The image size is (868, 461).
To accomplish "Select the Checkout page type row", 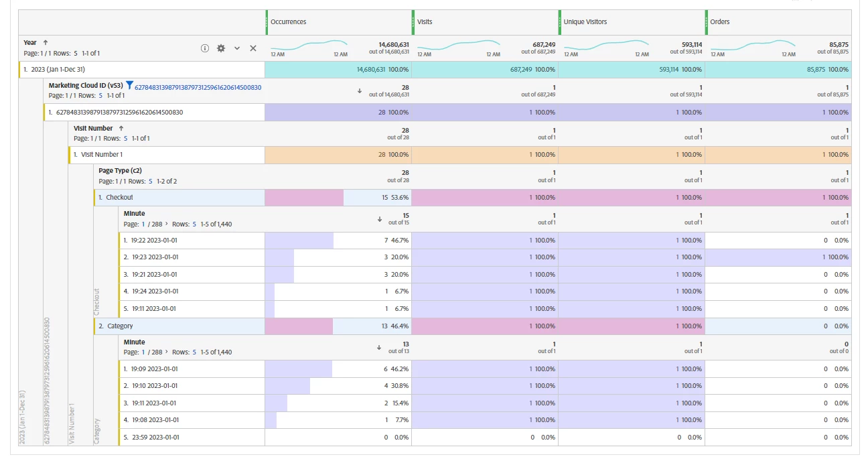I will pyautogui.click(x=179, y=198).
